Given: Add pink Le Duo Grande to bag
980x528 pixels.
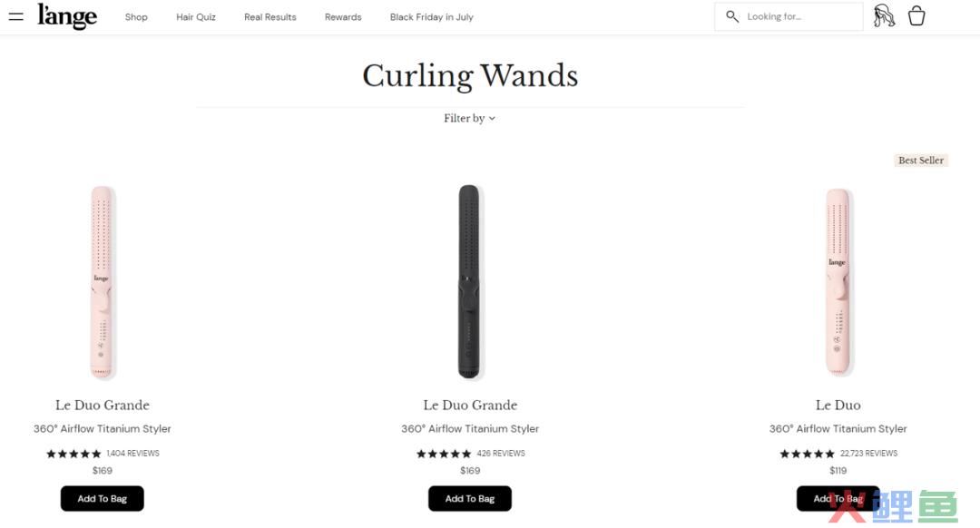Looking at the screenshot, I should tap(103, 499).
